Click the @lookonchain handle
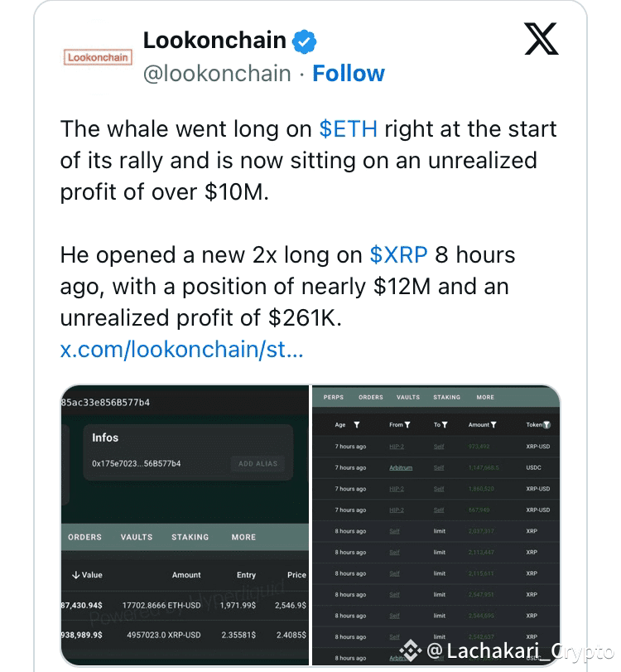 pyautogui.click(x=217, y=74)
